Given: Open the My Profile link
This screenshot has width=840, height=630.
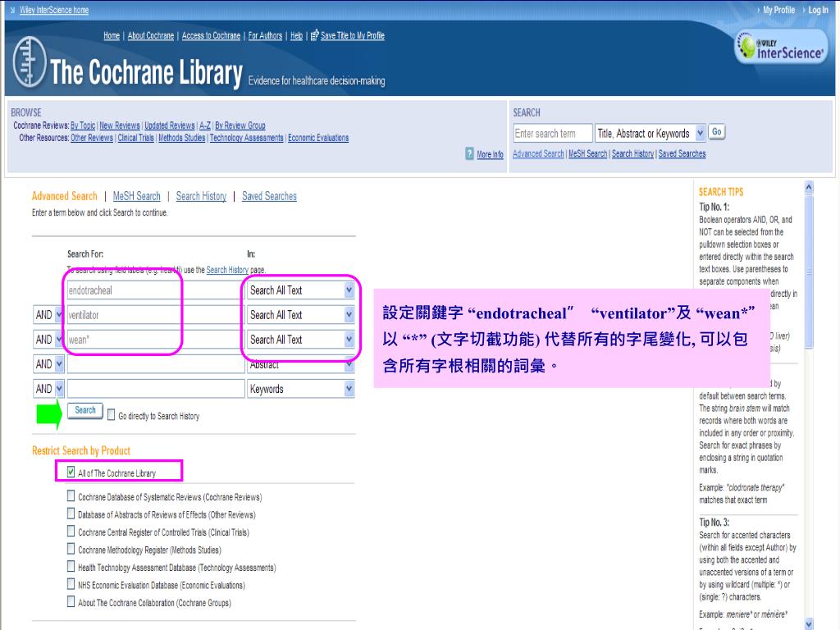Looking at the screenshot, I should 779,10.
